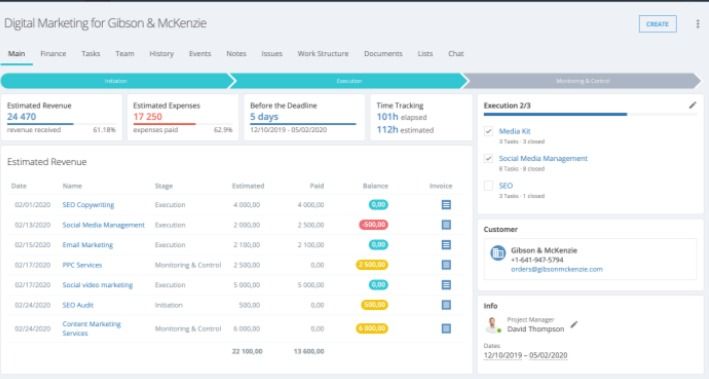
Task: Open the PPC Services link
Action: click(x=82, y=265)
